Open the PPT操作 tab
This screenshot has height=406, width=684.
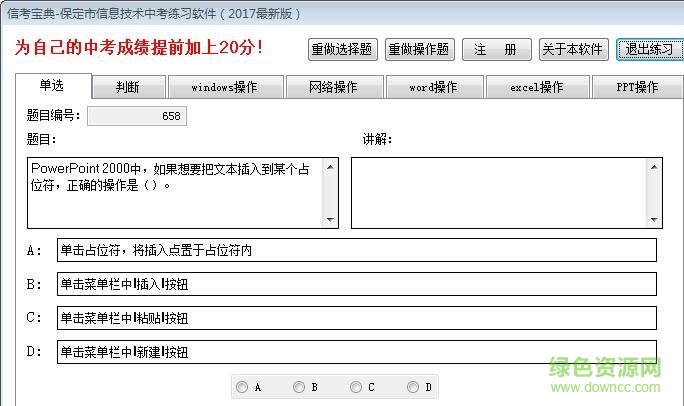point(637,87)
